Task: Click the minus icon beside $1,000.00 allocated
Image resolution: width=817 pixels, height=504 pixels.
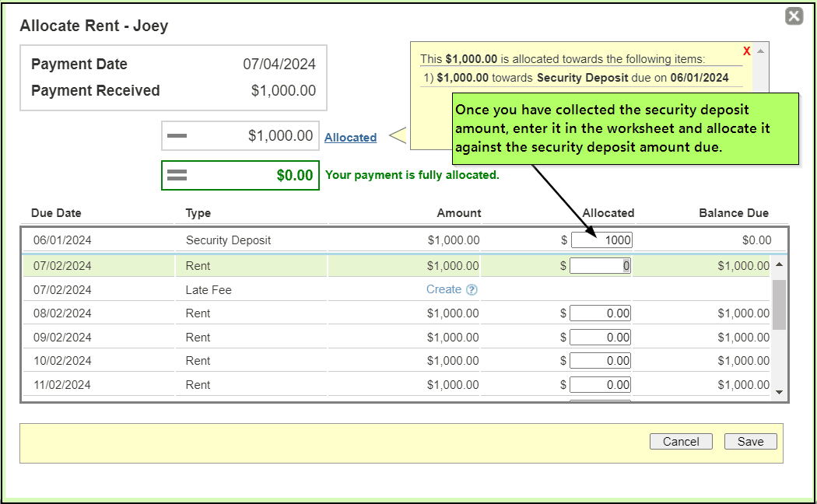Action: pyautogui.click(x=177, y=136)
